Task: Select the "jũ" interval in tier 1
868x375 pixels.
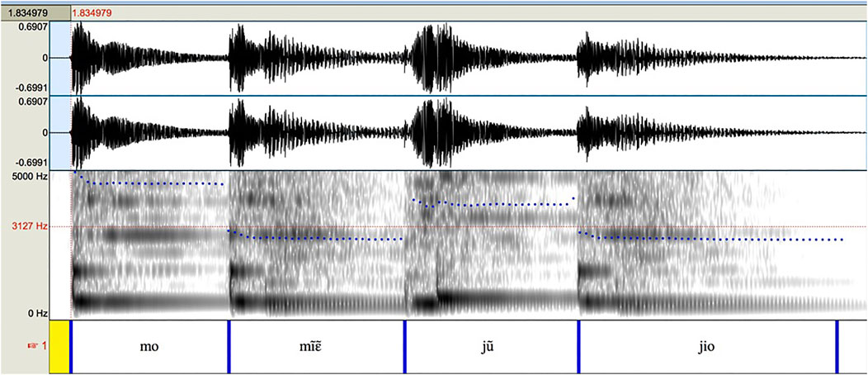Action: pos(492,347)
